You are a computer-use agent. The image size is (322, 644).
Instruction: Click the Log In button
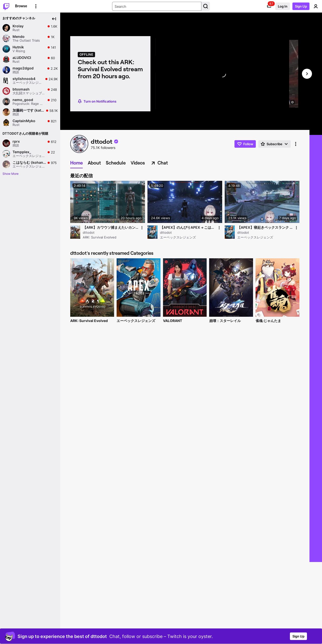coord(282,6)
